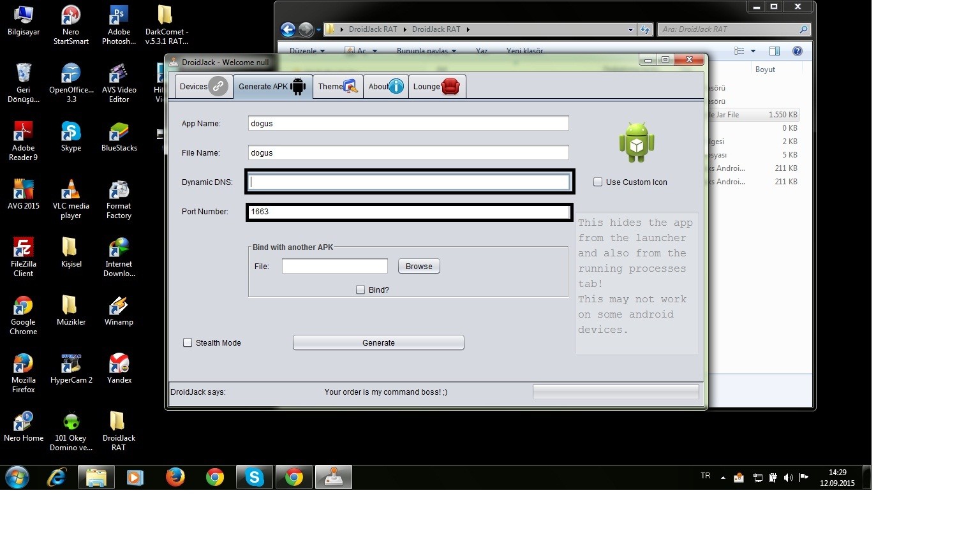This screenshot has width=980, height=551.
Task: Click the Generate button
Action: (378, 343)
